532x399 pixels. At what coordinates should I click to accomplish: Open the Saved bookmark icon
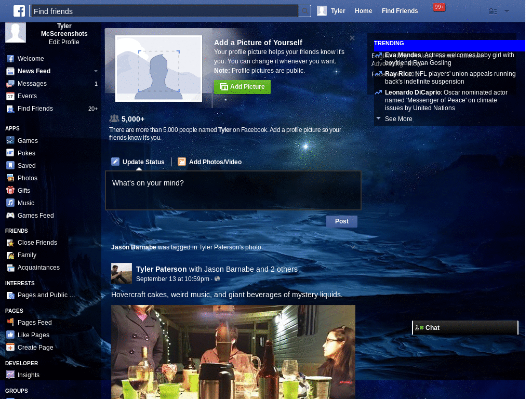tap(10, 166)
